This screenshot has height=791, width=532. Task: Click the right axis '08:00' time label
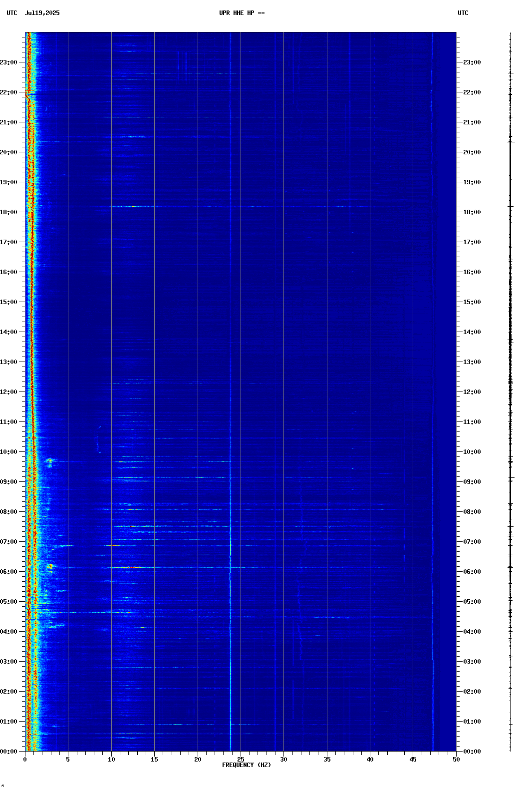[472, 512]
